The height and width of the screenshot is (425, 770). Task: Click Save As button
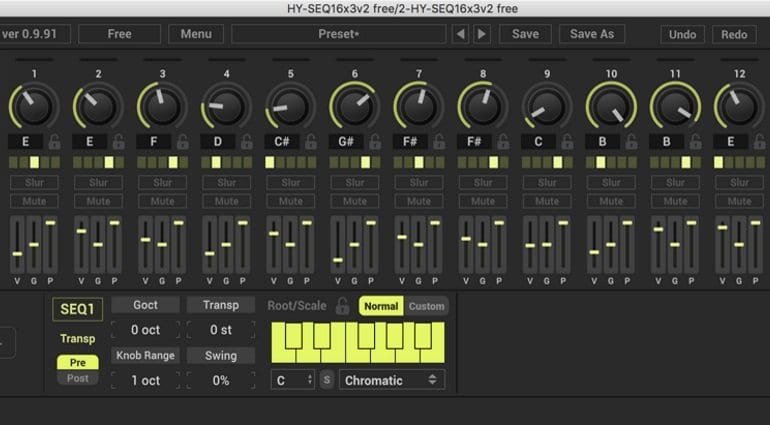tap(592, 34)
